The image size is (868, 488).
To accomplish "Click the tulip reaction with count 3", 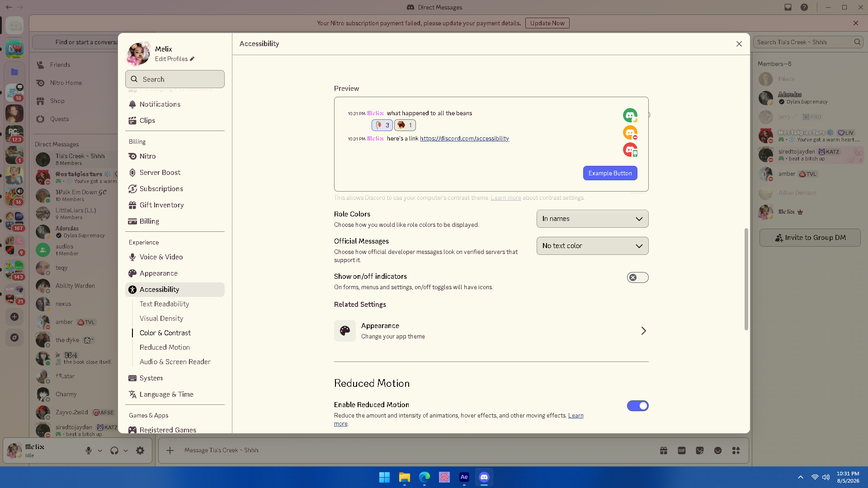I will 382,125.
